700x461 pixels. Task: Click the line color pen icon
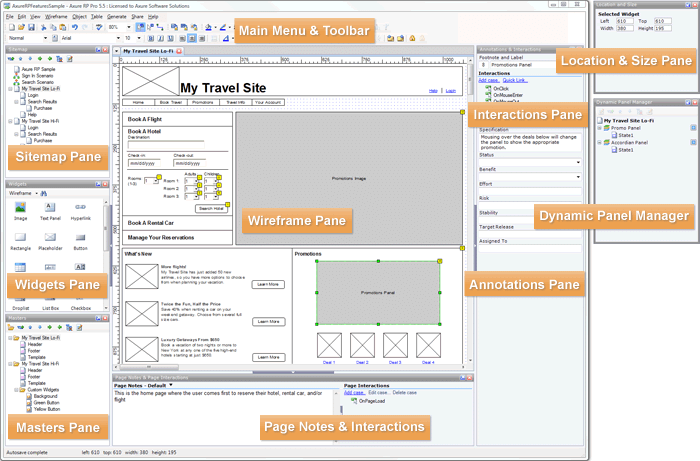(x=223, y=27)
